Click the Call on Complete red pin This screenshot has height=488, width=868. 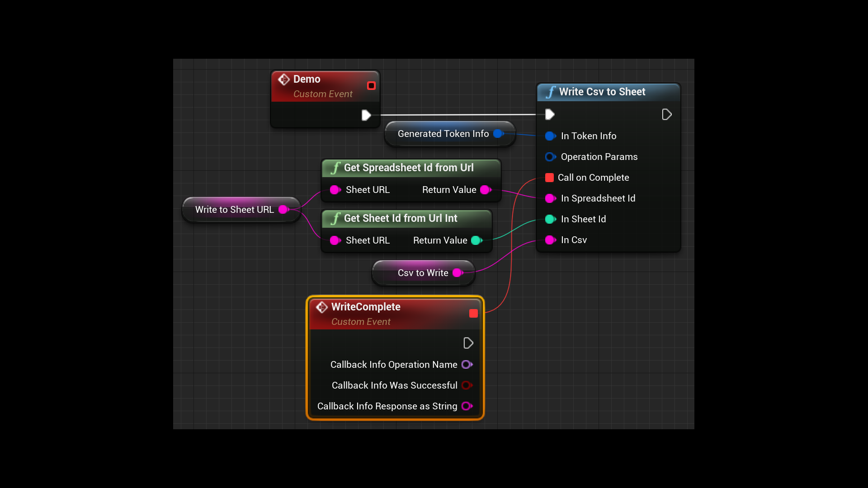tap(549, 178)
